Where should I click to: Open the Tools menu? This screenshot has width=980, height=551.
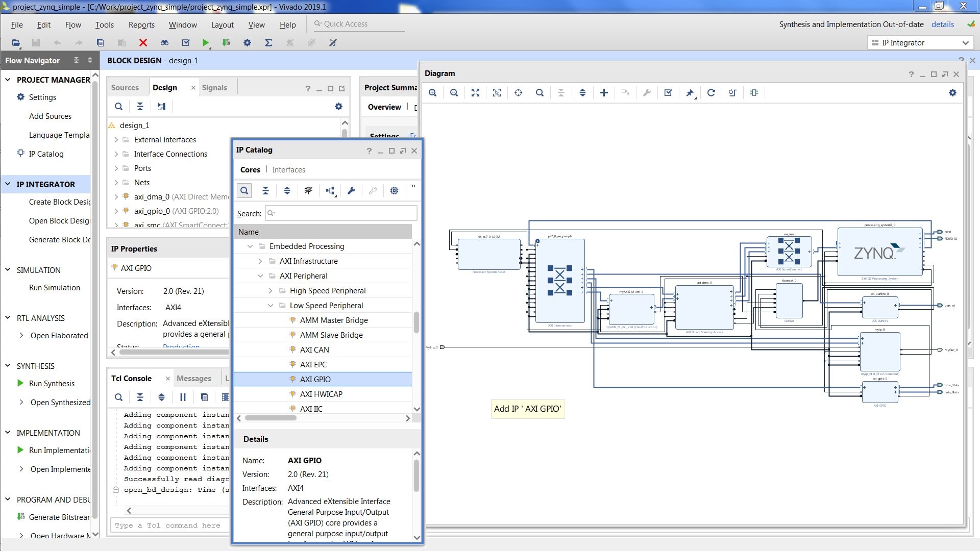point(104,24)
